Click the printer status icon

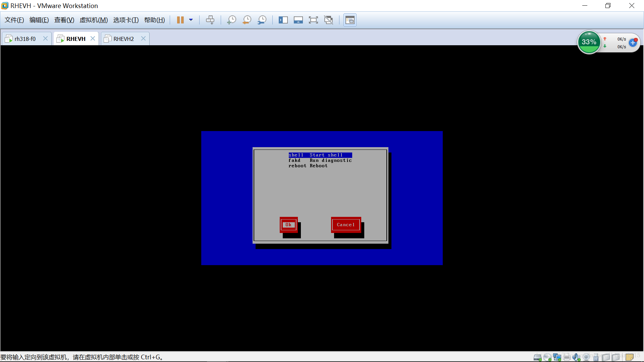point(567,357)
